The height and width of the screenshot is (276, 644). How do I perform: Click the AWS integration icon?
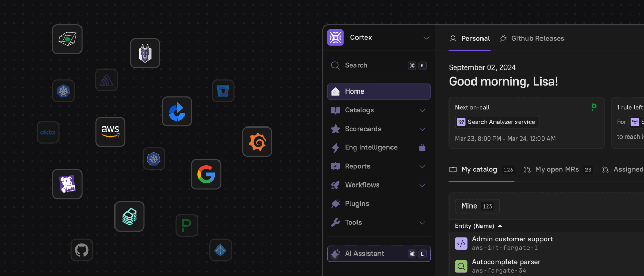(x=110, y=132)
